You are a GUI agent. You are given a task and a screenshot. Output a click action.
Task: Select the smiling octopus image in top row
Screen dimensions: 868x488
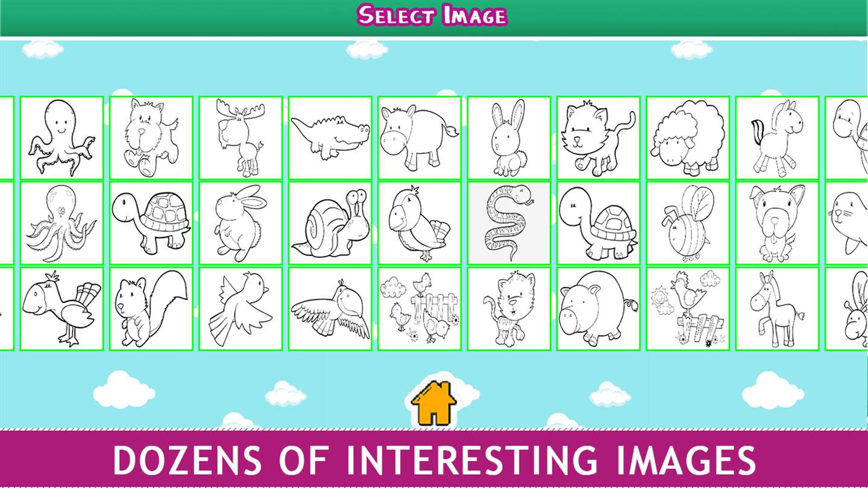[61, 138]
